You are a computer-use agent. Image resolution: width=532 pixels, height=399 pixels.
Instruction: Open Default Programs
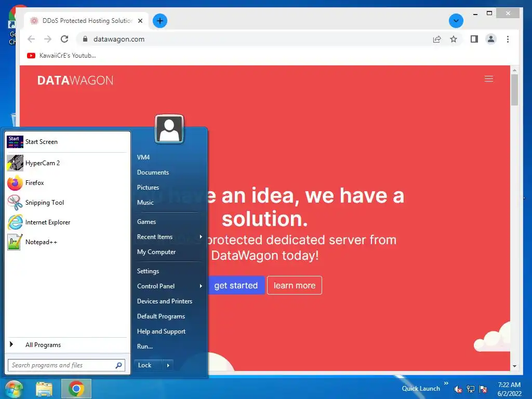point(161,316)
